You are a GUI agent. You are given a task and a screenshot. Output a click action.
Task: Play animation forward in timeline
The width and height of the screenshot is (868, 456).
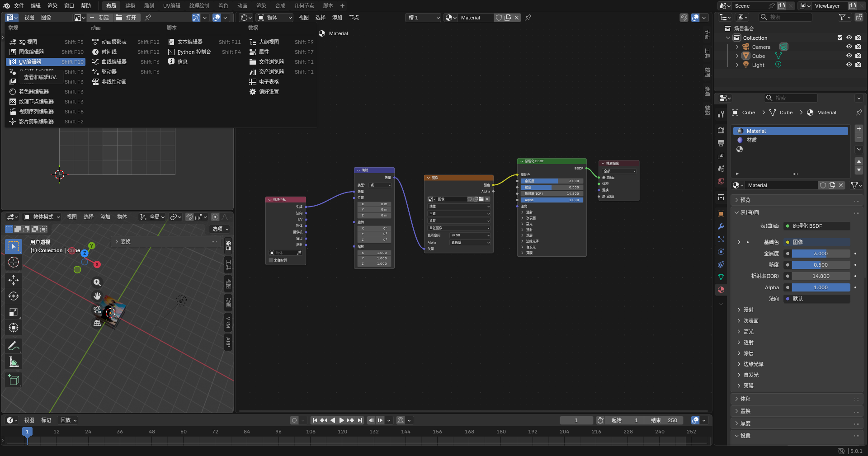[x=342, y=420]
